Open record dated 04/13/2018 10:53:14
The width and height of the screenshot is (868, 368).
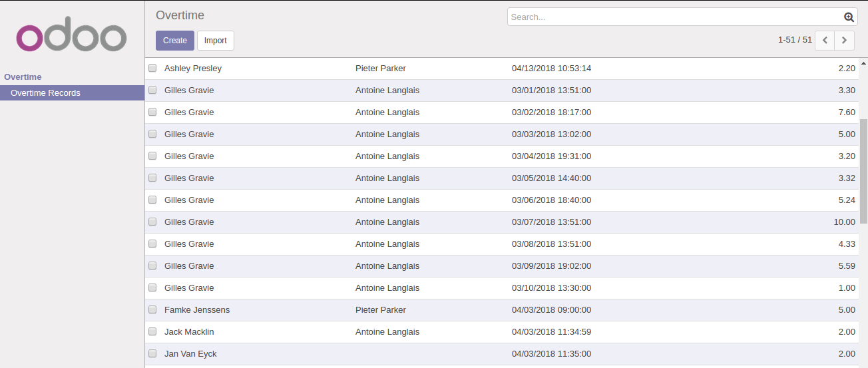coord(551,69)
